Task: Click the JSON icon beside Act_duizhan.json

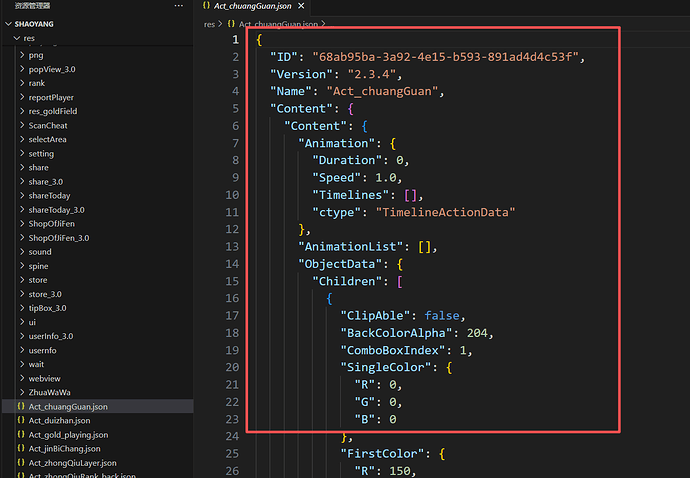Action: click(x=21, y=420)
